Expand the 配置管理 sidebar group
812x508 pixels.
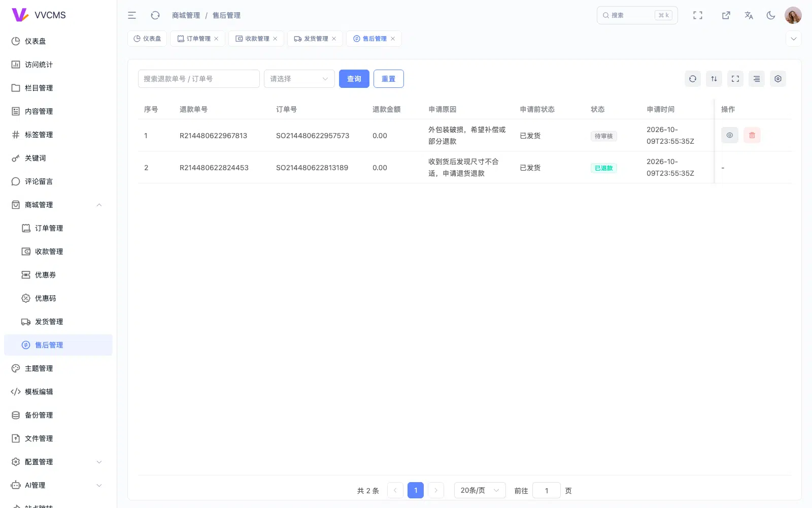pos(58,462)
